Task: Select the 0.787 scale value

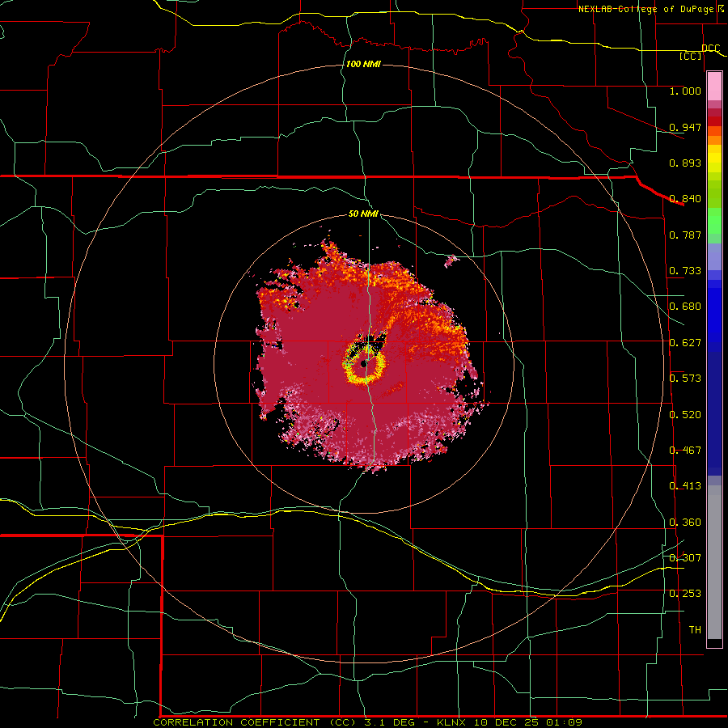Action: click(x=685, y=235)
